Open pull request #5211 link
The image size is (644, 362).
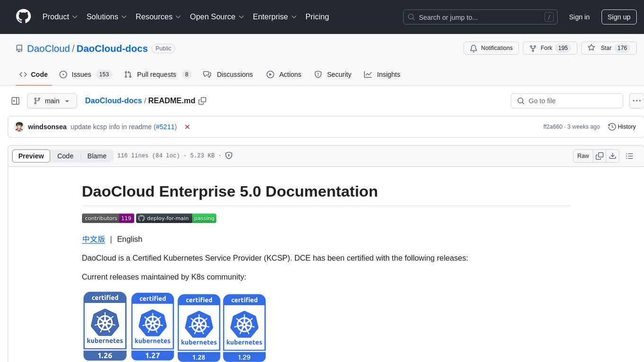(165, 127)
